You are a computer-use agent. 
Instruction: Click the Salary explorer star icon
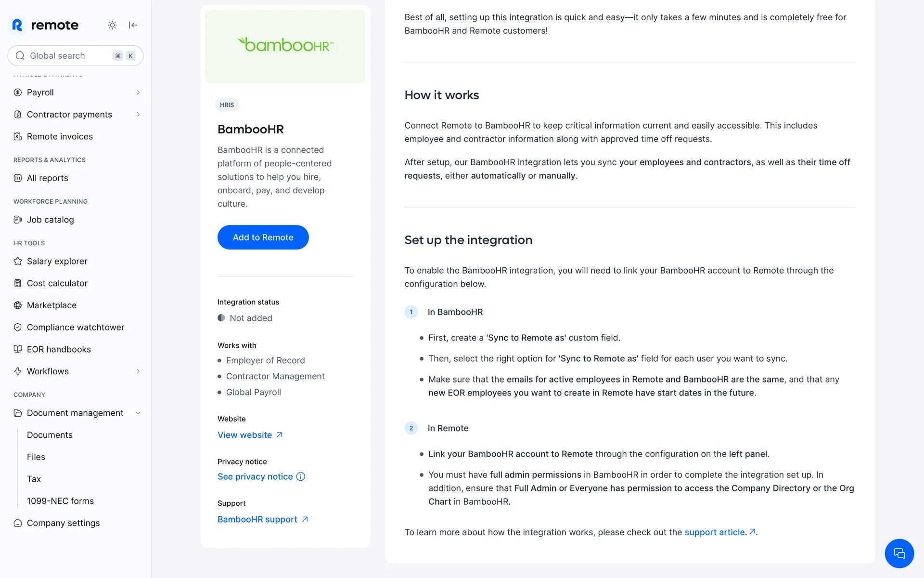coord(18,261)
